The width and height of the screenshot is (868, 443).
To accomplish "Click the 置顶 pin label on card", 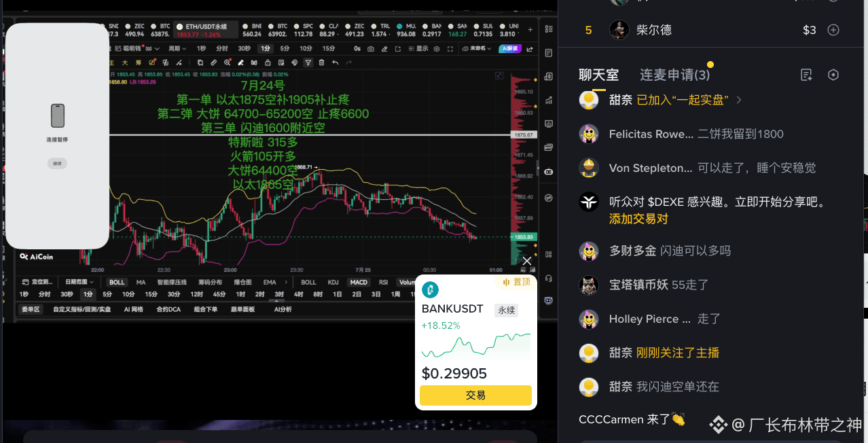I will click(516, 282).
